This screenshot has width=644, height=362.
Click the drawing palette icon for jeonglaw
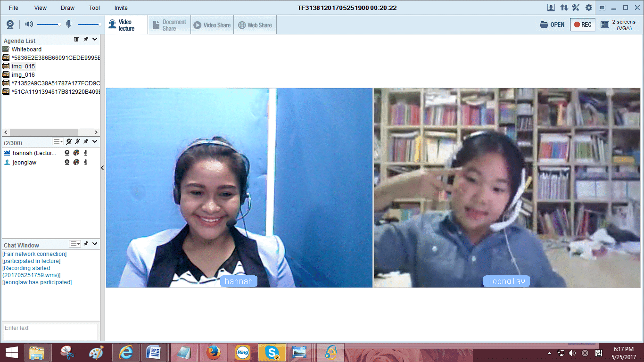coord(76,162)
